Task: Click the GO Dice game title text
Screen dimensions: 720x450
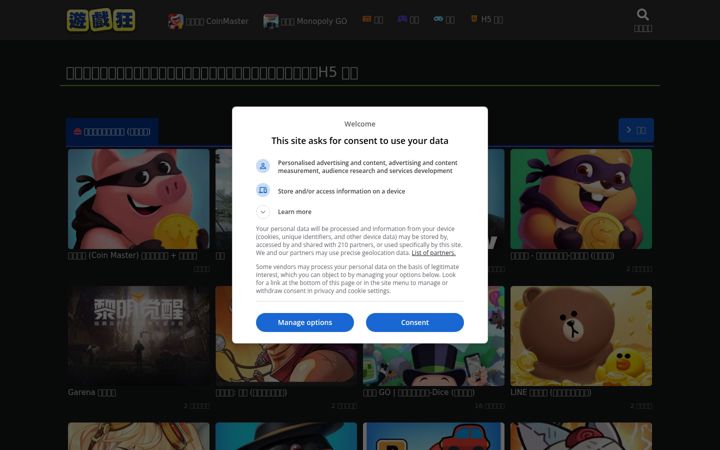Action: (419, 393)
